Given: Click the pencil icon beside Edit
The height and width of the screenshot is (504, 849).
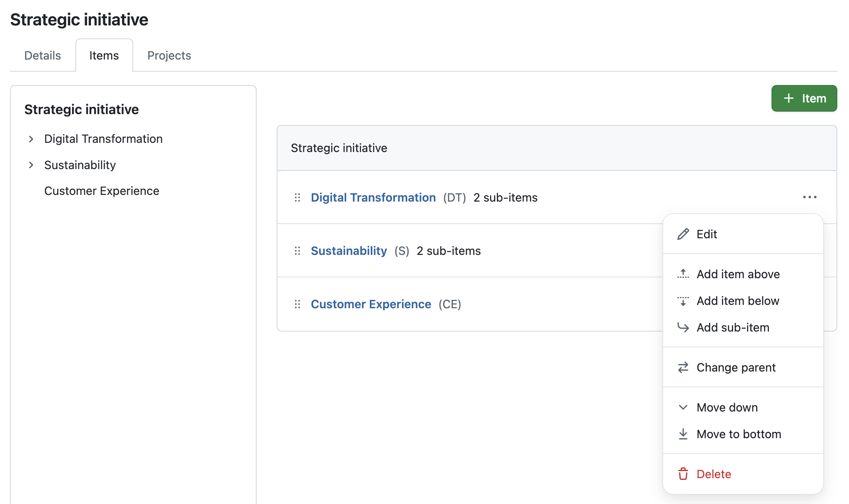Looking at the screenshot, I should [x=683, y=234].
